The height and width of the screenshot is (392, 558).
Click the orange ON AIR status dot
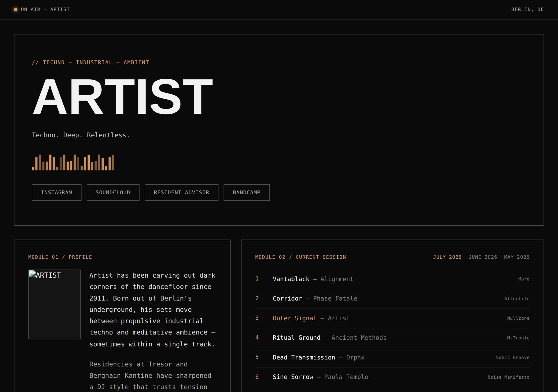tap(16, 10)
